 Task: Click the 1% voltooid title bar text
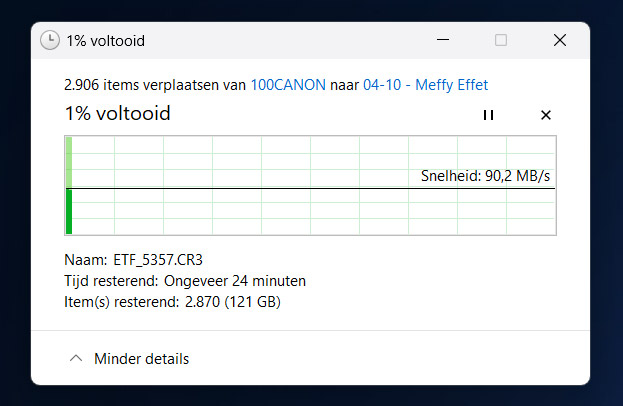click(x=106, y=41)
